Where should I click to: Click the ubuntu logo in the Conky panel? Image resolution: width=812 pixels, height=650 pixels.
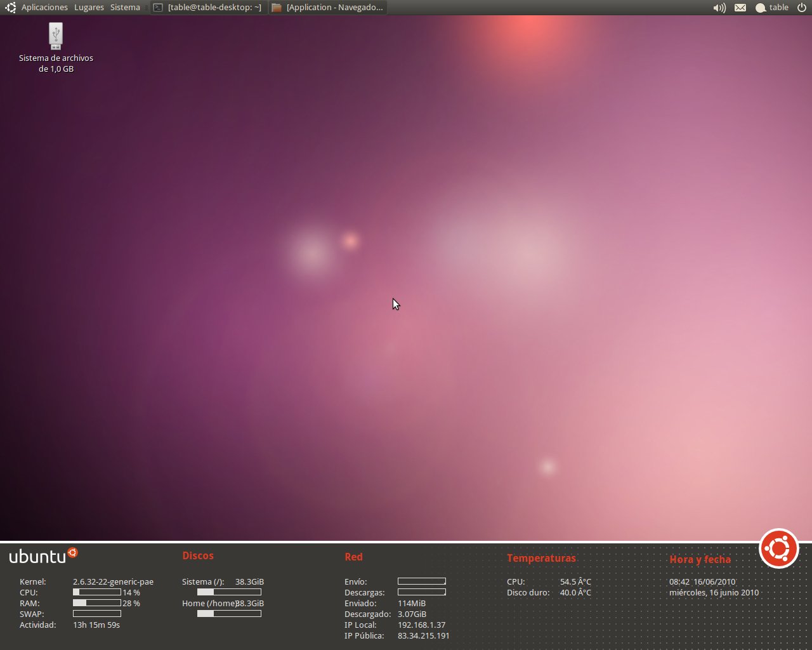pos(43,555)
